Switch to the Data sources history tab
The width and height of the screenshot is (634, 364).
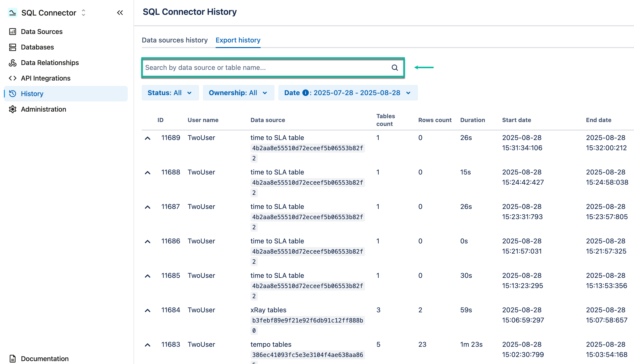[x=175, y=40]
